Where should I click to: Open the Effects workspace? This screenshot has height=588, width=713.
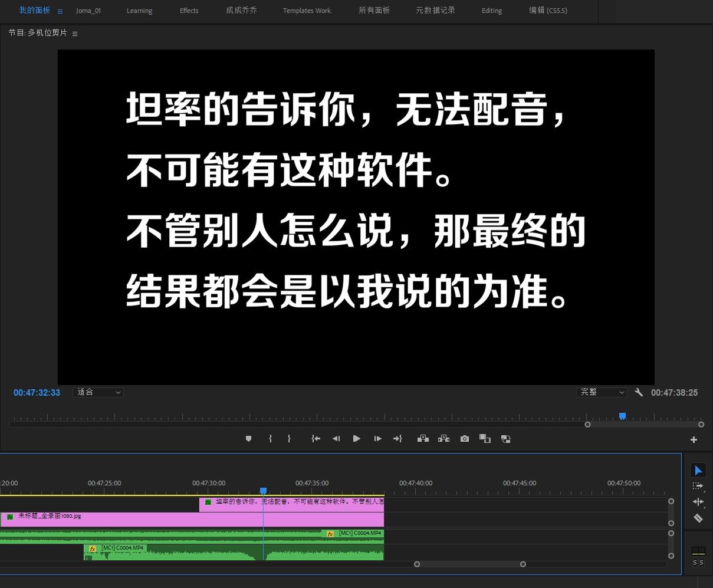click(189, 10)
